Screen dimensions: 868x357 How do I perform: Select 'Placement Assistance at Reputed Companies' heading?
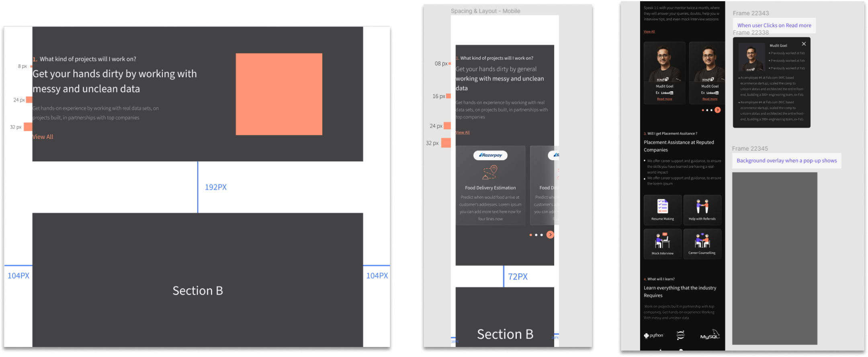coord(679,146)
